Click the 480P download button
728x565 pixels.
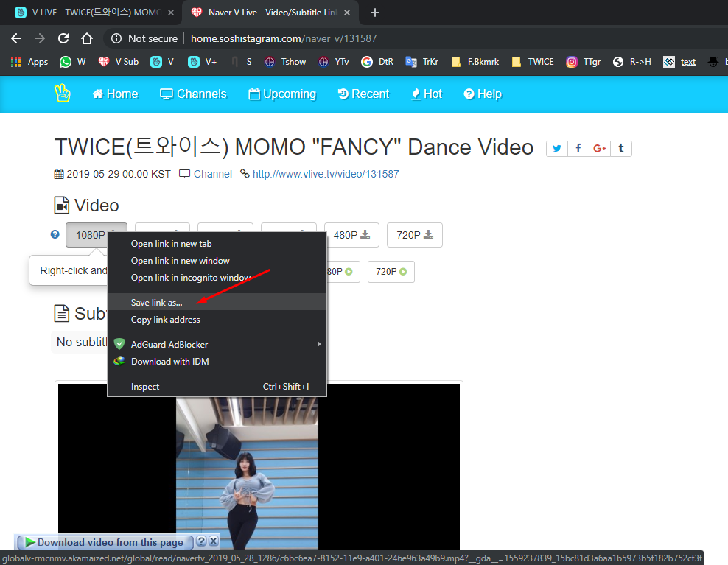tap(351, 235)
